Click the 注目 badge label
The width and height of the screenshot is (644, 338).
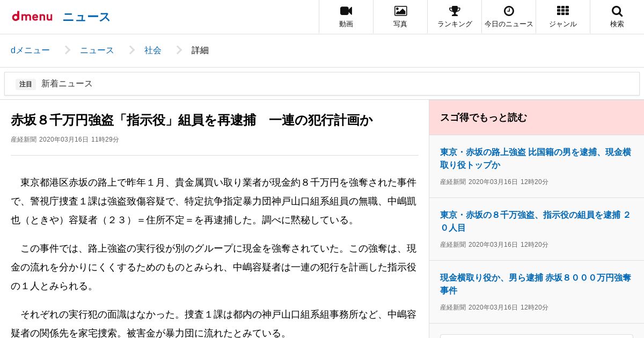(26, 84)
